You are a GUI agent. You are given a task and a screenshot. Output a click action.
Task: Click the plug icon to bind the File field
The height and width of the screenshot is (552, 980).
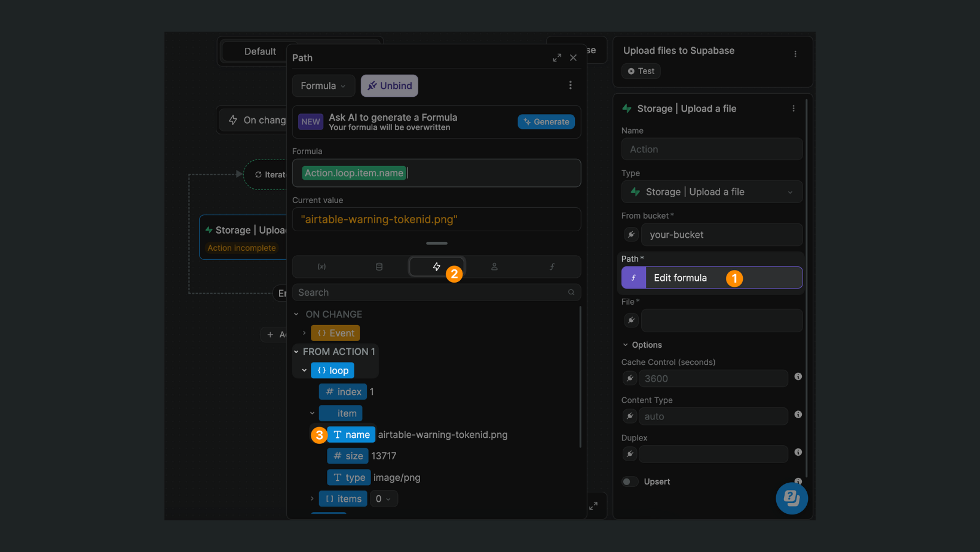tap(631, 320)
